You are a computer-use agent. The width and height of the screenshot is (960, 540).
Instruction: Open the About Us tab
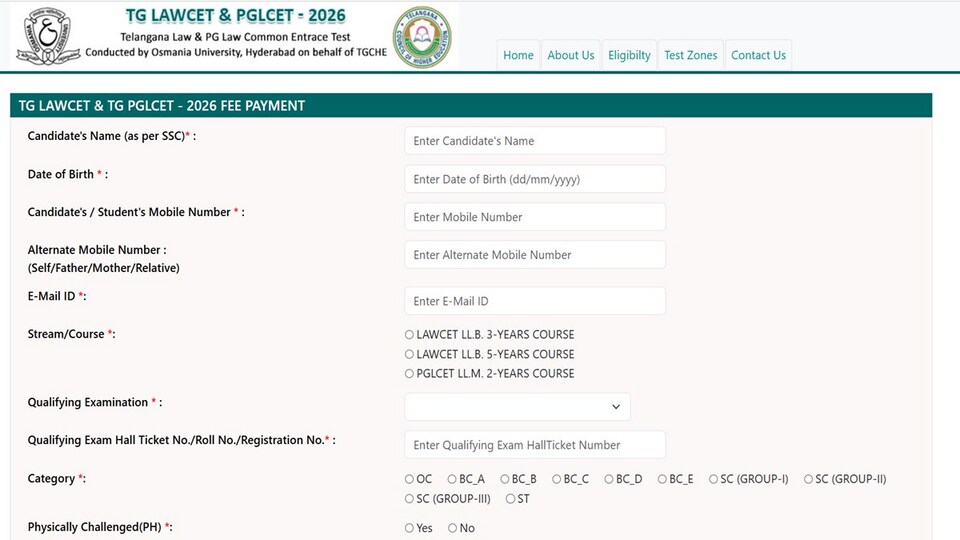pyautogui.click(x=571, y=55)
